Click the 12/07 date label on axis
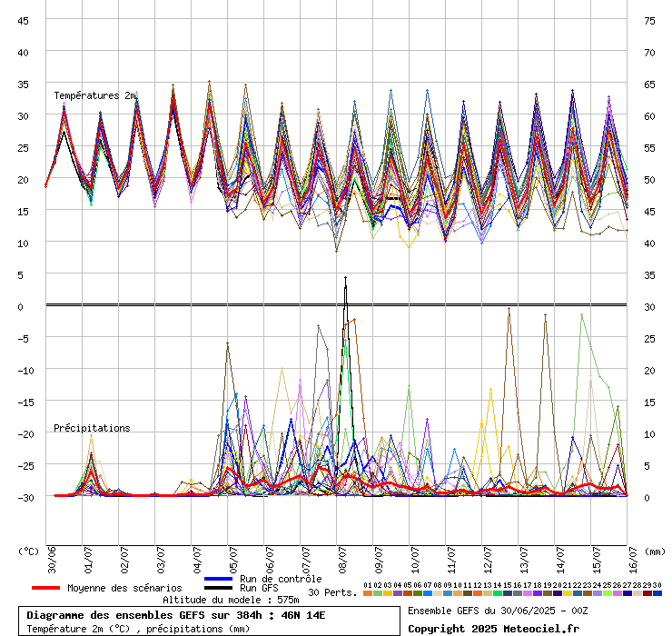Viewport: 672px width, 636px height. coord(488,555)
